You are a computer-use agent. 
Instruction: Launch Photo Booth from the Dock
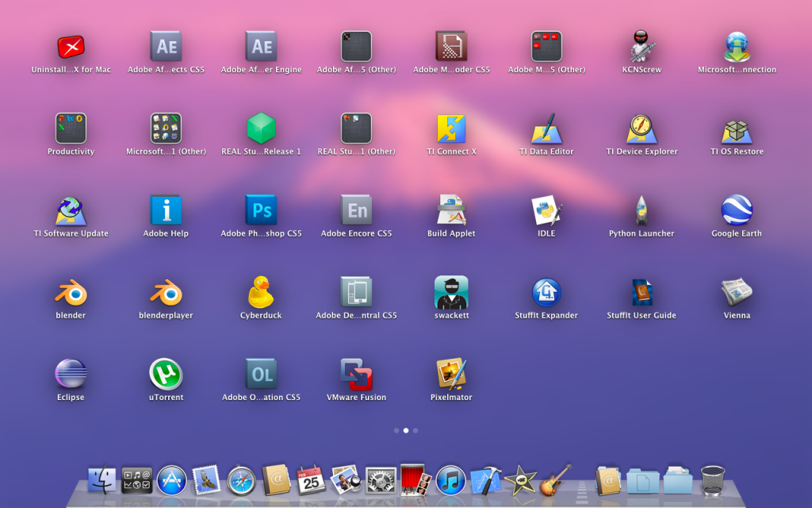[x=416, y=479]
